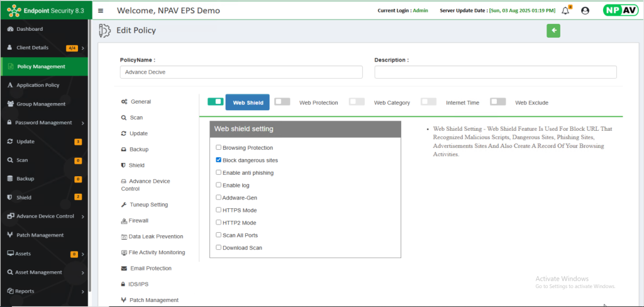Switch to the Web Category tab
Viewport: 644px width, 307px height.
pyautogui.click(x=391, y=103)
